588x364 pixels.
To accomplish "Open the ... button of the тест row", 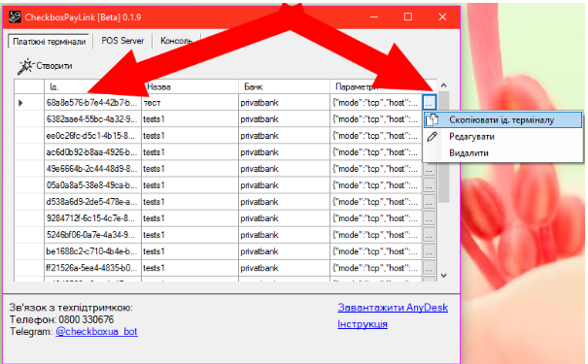I will 429,102.
